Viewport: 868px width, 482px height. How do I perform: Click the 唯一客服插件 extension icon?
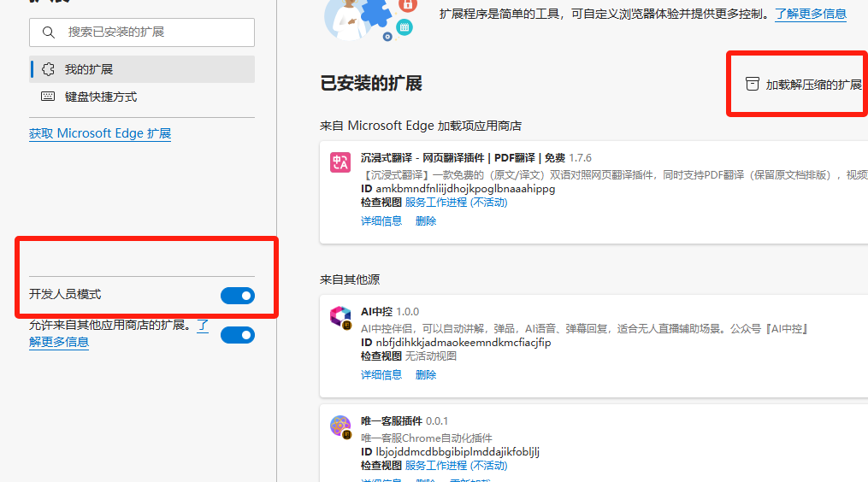(340, 426)
